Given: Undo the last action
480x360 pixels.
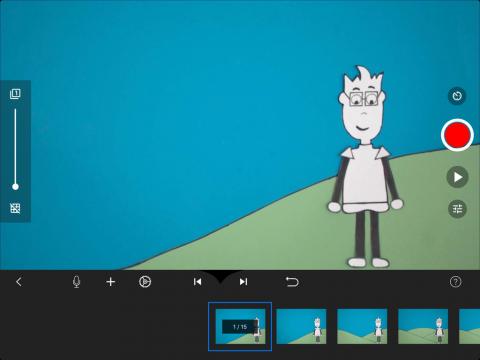Looking at the screenshot, I should (292, 282).
